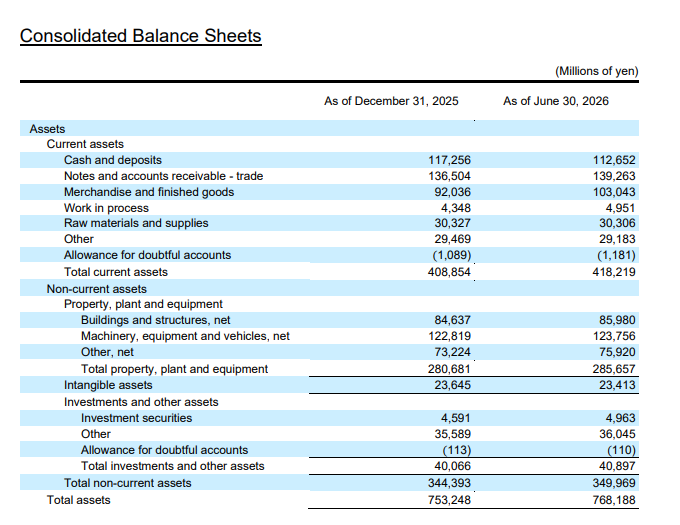Select the Total non-current assets 349,969 figure
Image resolution: width=680 pixels, height=525 pixels.
coord(614,483)
